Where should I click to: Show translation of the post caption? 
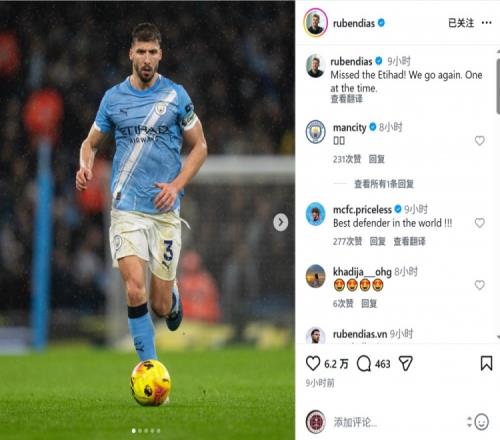tap(346, 99)
